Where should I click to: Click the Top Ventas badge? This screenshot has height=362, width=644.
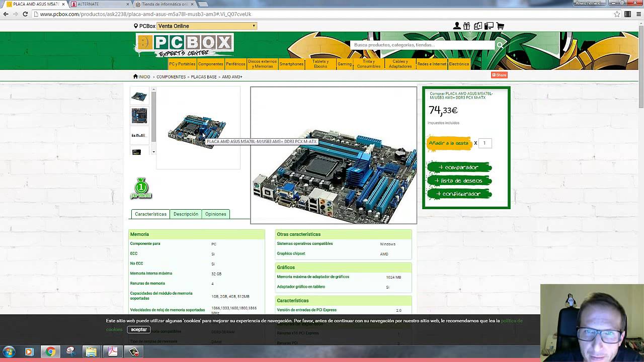[x=141, y=189]
